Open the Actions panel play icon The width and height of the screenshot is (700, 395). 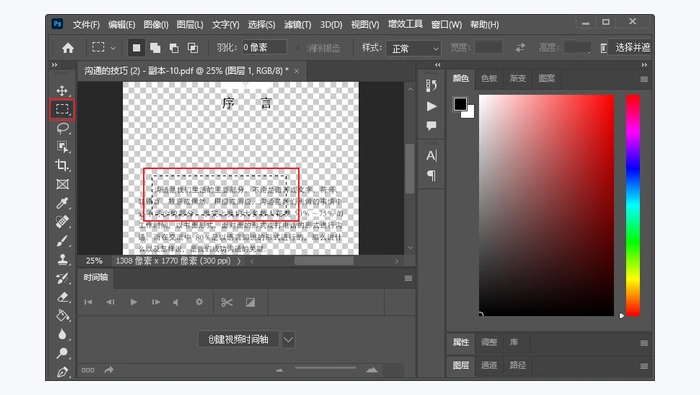[x=431, y=106]
